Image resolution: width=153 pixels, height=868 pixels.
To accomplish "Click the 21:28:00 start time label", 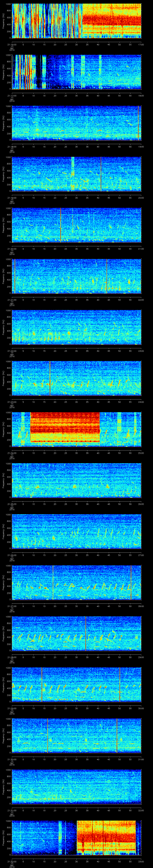I will pos(12,657).
